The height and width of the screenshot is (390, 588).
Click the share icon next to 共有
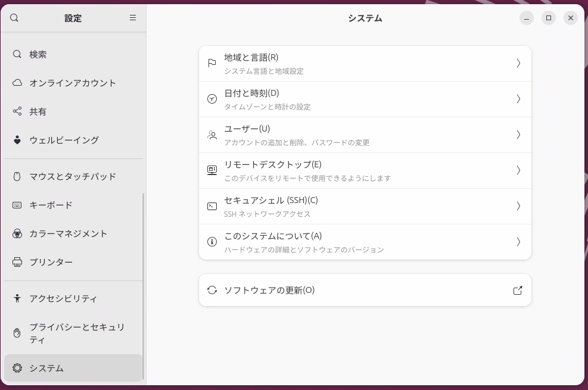coord(17,111)
